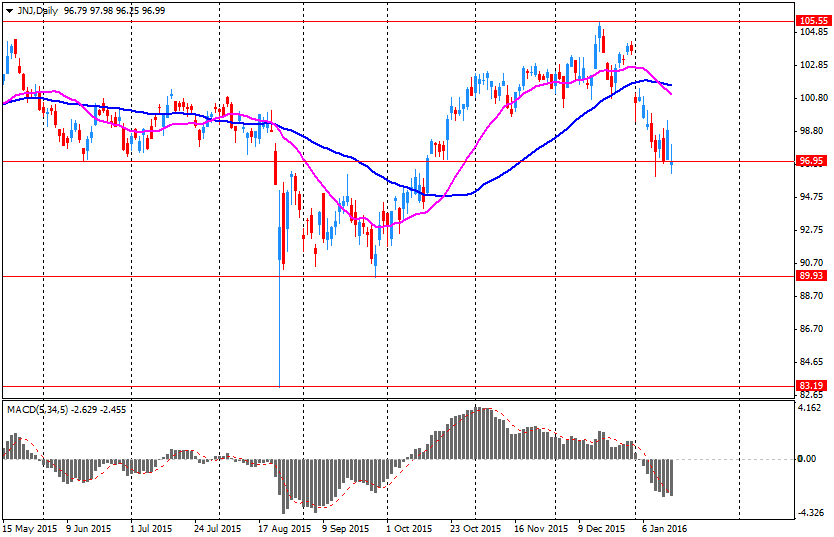Click the 84.65 price axis value
Screen dimensions: 834x537
pyautogui.click(x=812, y=362)
